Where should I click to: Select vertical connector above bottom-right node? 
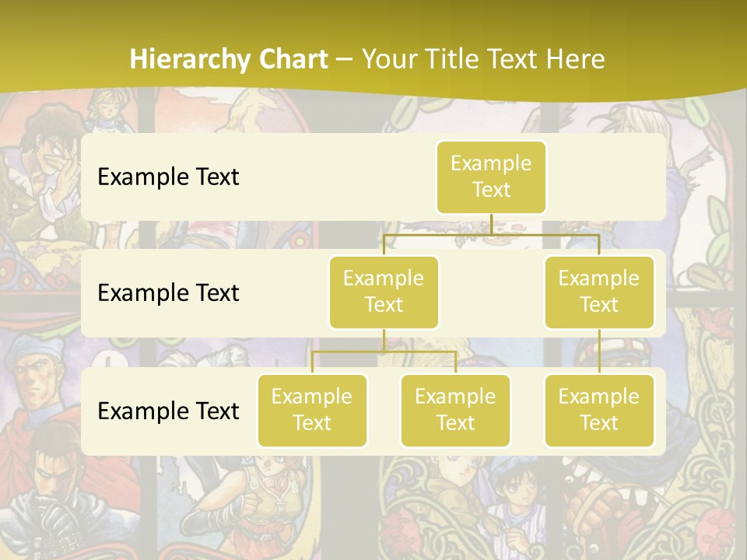[599, 351]
